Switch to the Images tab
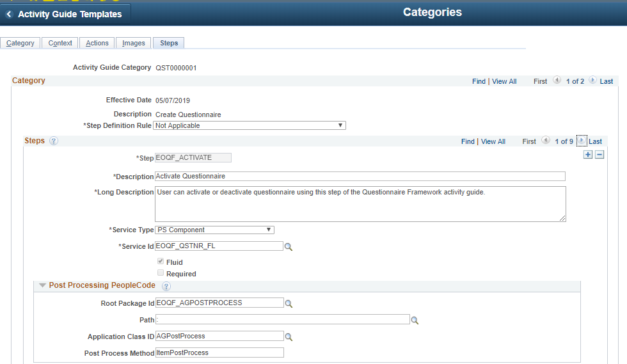 tap(134, 43)
